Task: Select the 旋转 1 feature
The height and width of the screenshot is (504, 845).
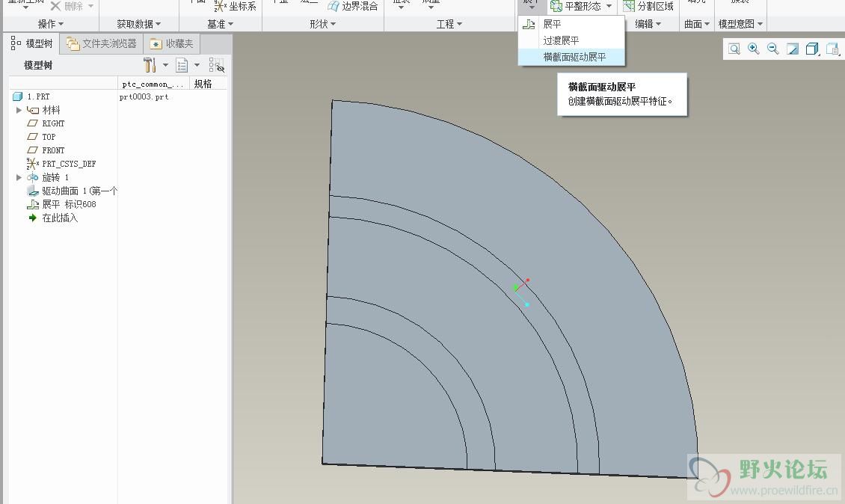Action: coord(48,177)
